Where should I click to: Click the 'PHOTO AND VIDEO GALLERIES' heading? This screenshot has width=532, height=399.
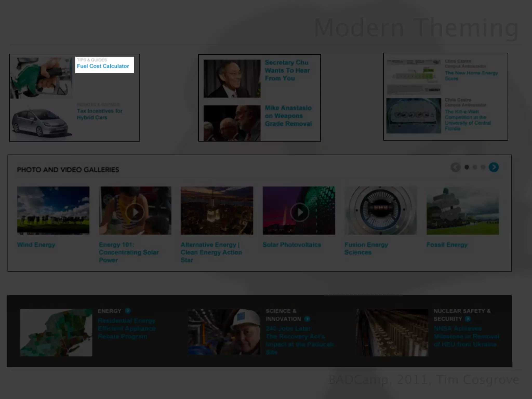[x=68, y=170]
